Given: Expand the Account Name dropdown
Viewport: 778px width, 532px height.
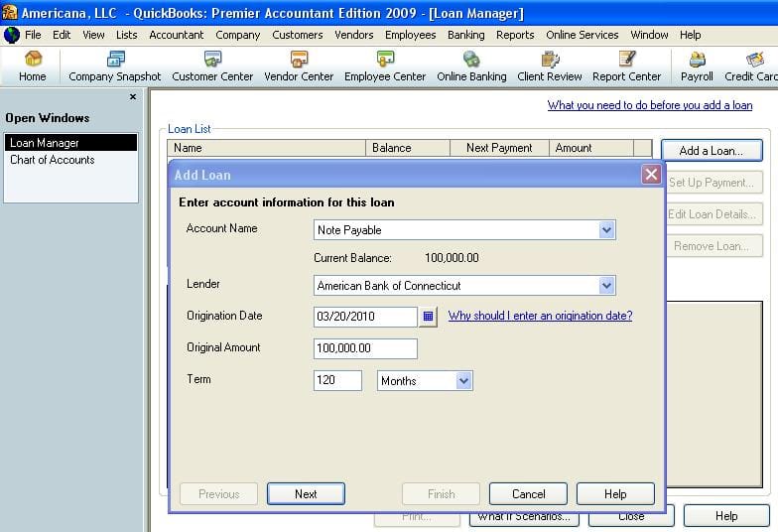Looking at the screenshot, I should (x=606, y=230).
